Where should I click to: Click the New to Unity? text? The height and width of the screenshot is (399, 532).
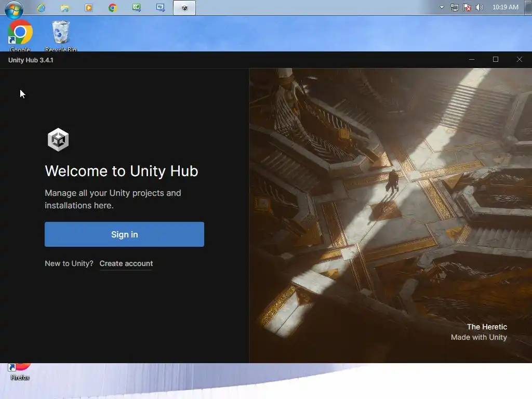69,263
